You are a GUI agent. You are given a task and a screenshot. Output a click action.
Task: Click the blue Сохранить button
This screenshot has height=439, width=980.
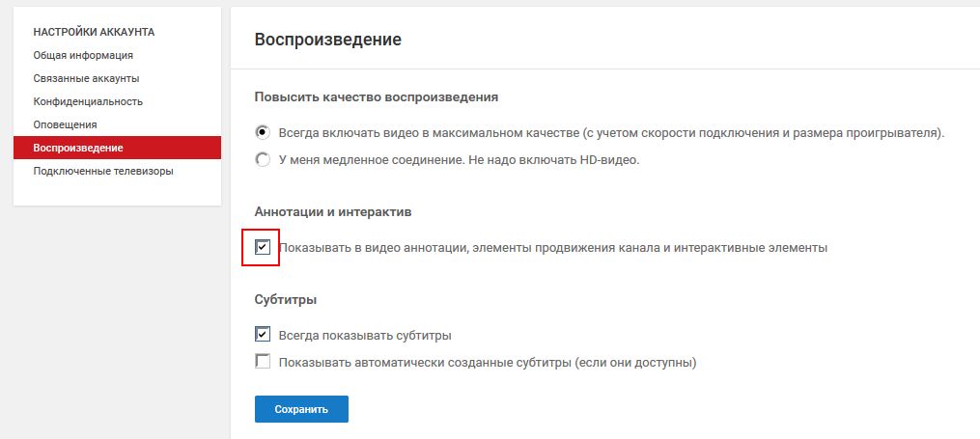pos(301,409)
